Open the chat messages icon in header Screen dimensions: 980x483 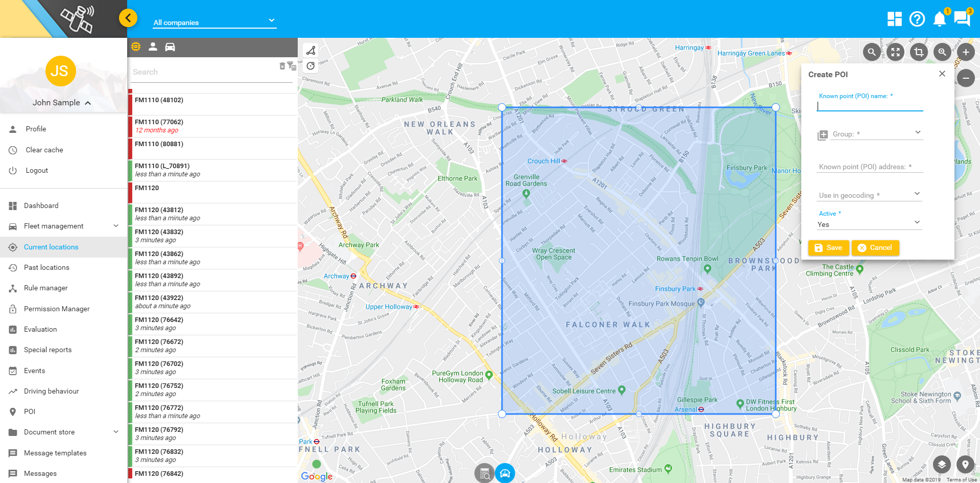tap(962, 19)
